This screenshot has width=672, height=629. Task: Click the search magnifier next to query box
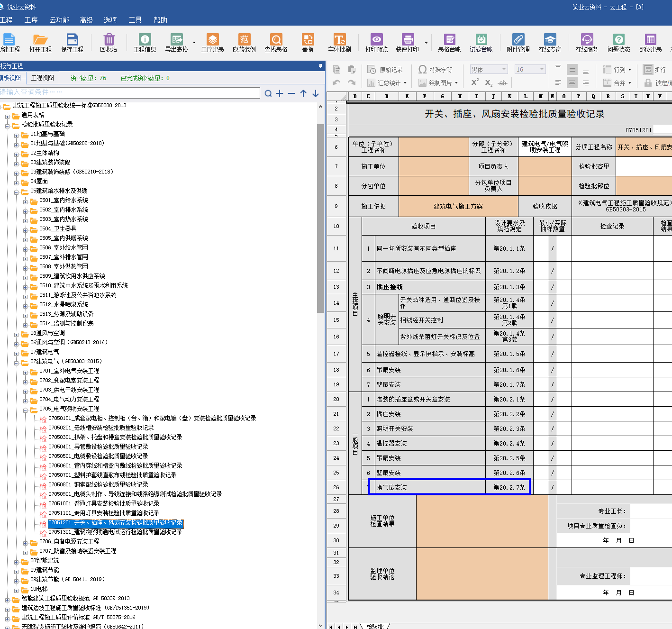[268, 93]
